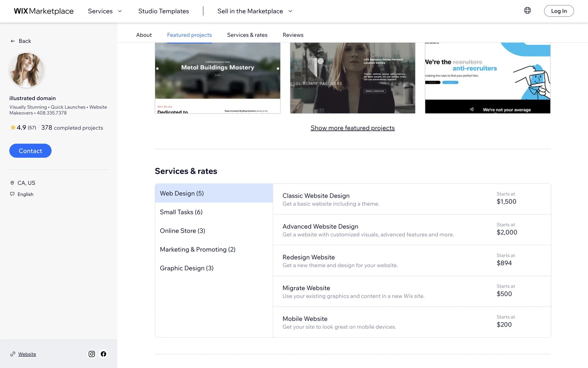Select the Small Tasks (6) category
Screen dimensions: 588x368
181,212
